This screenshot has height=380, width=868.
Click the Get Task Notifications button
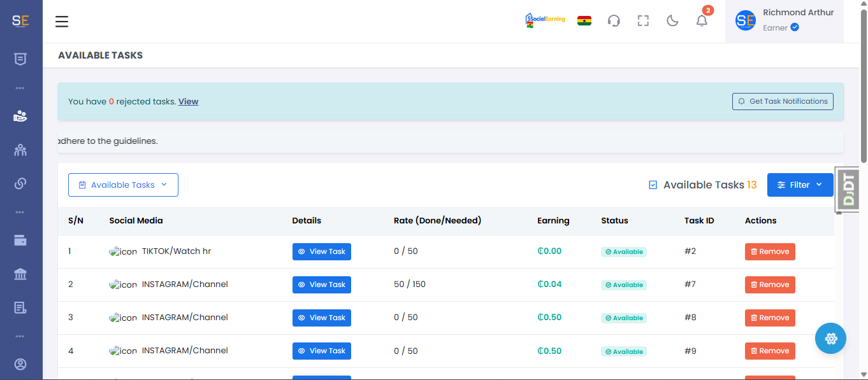[783, 101]
